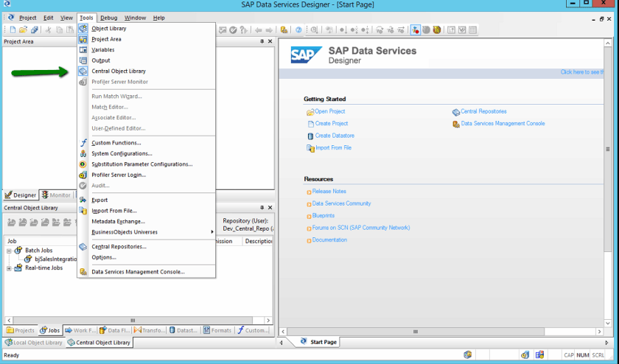Expand the Real-time Jobs tree node

[10, 268]
